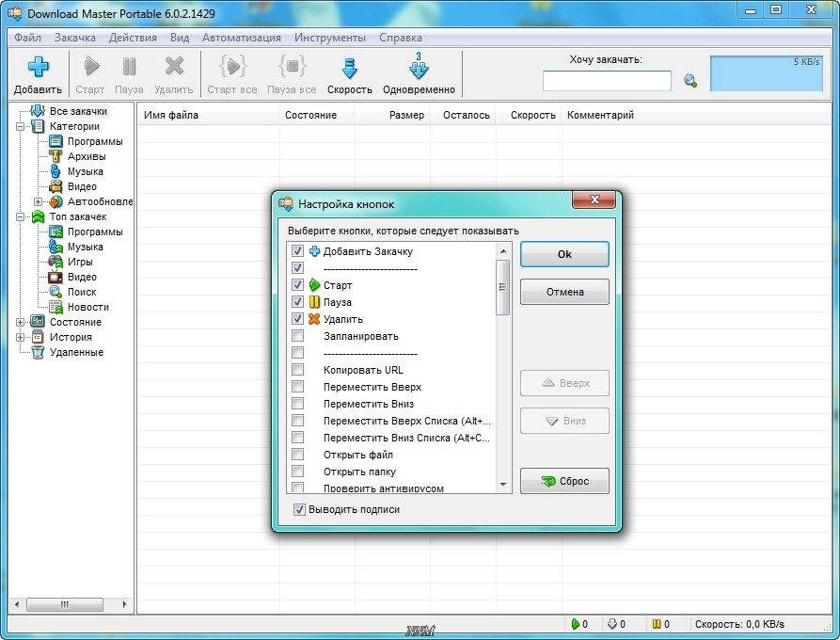Image resolution: width=840 pixels, height=640 pixels.
Task: Click the Хочу закачать input field
Action: (x=607, y=81)
